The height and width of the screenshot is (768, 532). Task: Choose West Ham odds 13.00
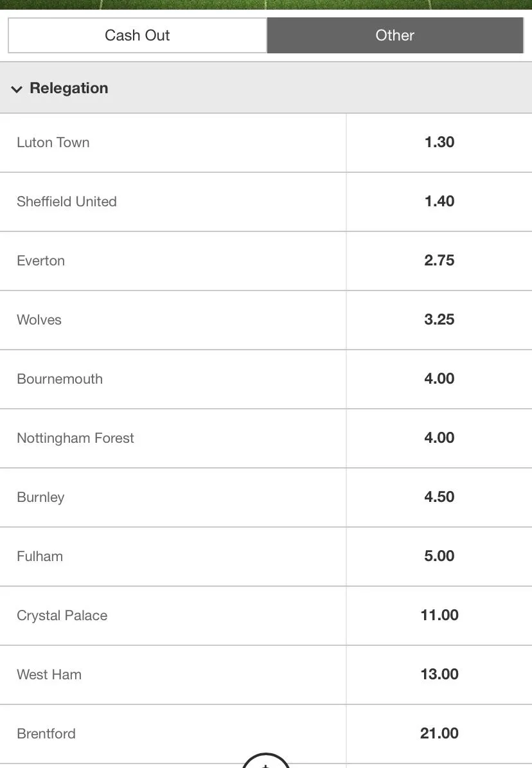click(439, 674)
